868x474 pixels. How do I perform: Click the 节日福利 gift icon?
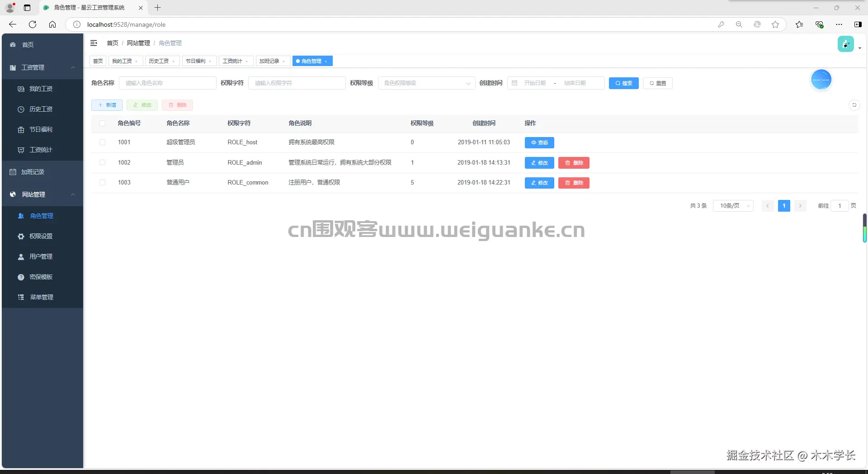[21, 130]
